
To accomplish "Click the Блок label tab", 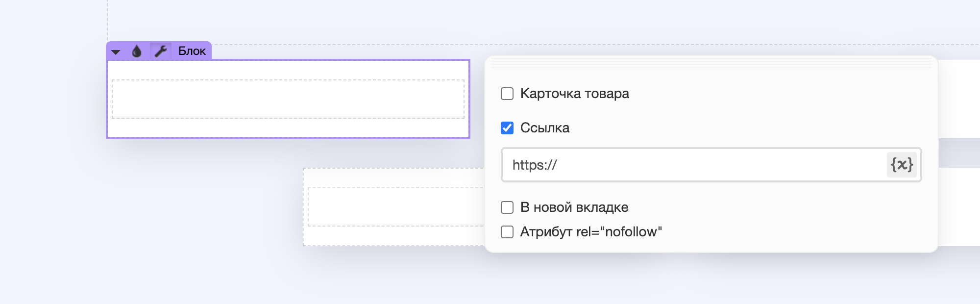I will (192, 51).
